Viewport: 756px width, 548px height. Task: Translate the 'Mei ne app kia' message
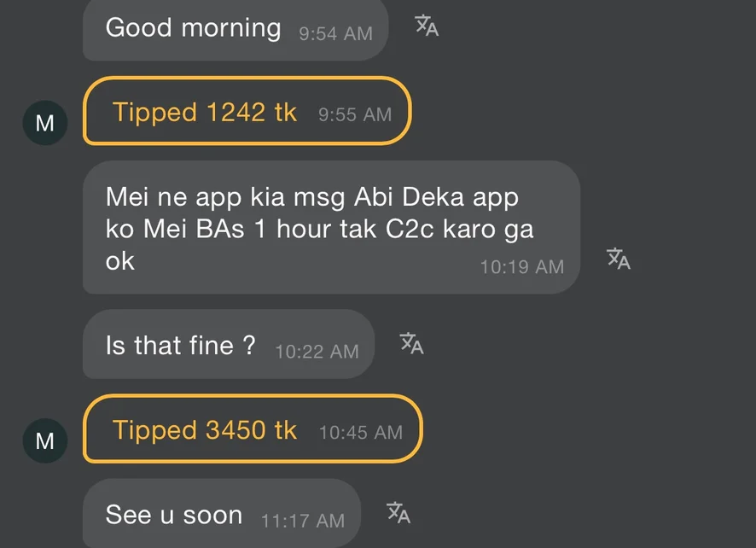(618, 259)
